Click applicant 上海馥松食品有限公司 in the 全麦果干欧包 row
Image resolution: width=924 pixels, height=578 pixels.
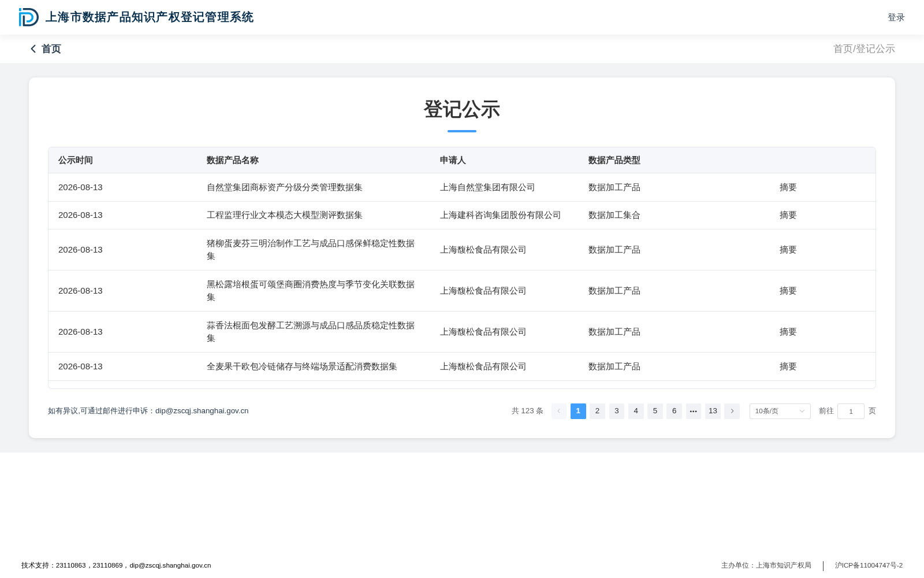(483, 366)
